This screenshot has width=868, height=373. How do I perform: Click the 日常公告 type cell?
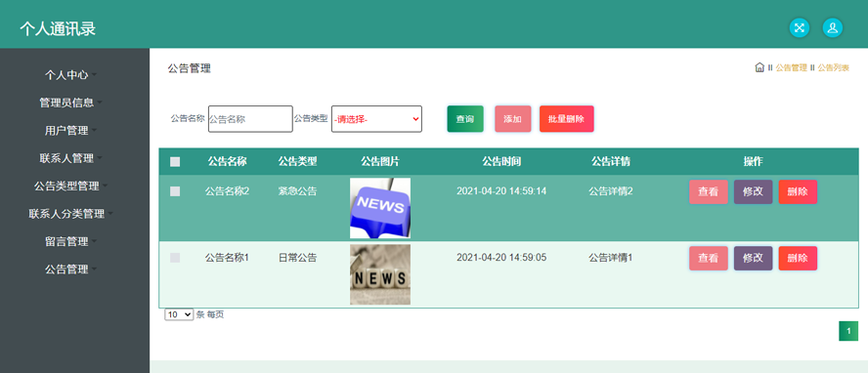[298, 258]
